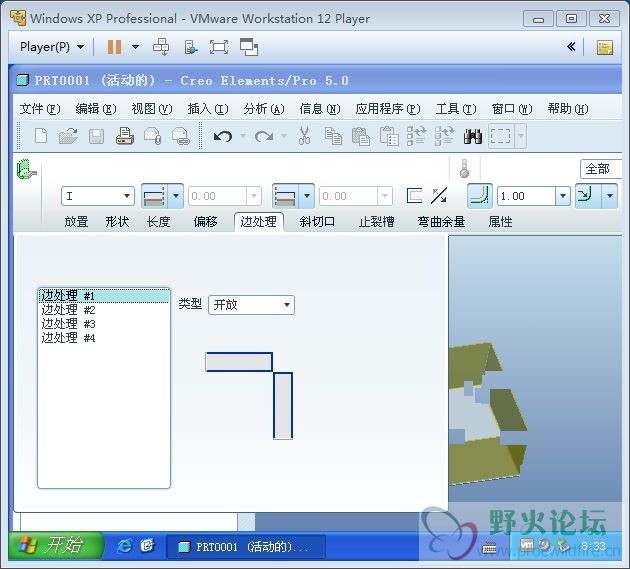Viewport: 630px width, 569px height.
Task: Click the VMware pause virtual machine button
Action: click(x=114, y=47)
